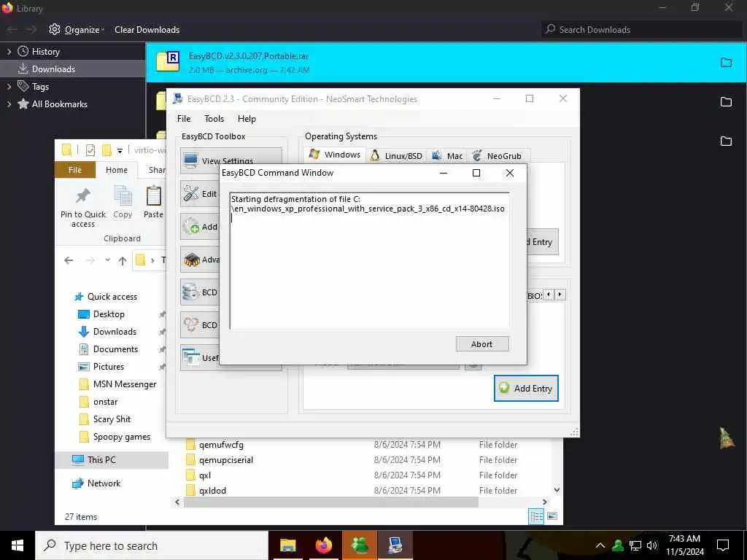This screenshot has width=747, height=560.
Task: Switch Explorer to Large icons view
Action: point(553,516)
